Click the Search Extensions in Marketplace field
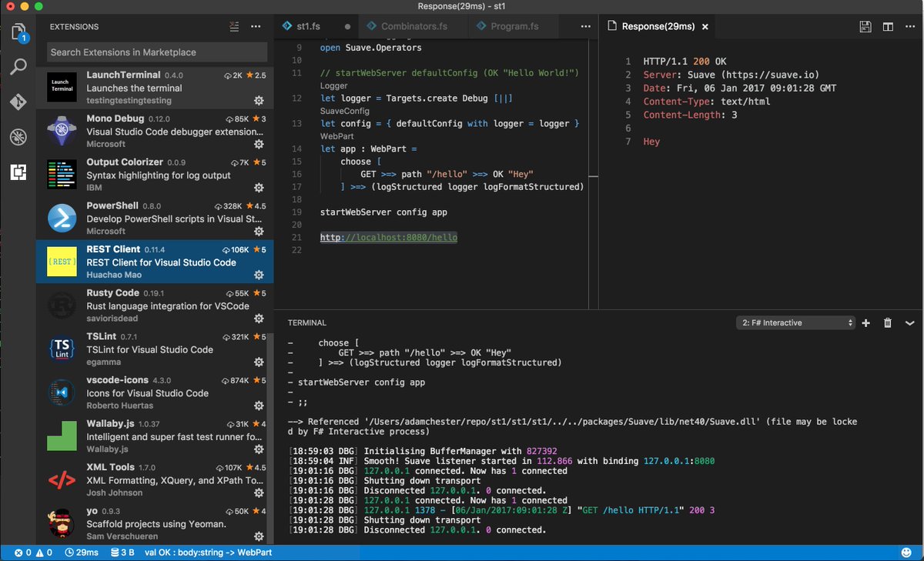The width and height of the screenshot is (924, 561). coord(156,52)
